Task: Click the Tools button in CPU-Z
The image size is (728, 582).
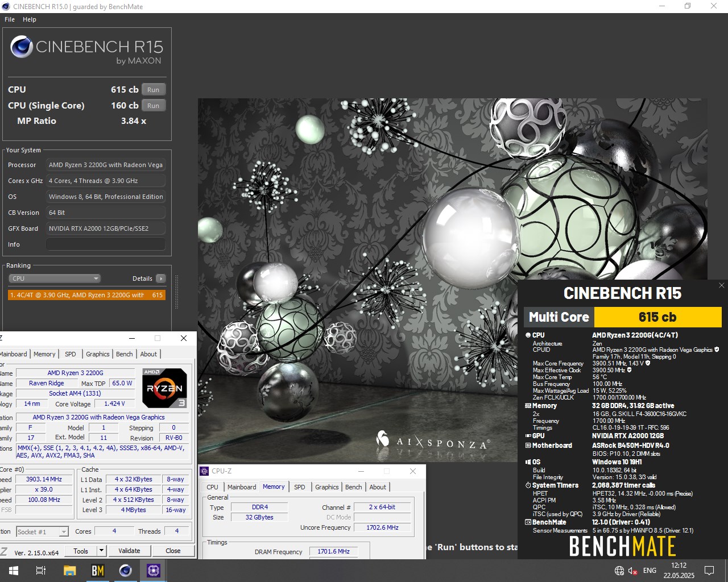Action: [81, 551]
